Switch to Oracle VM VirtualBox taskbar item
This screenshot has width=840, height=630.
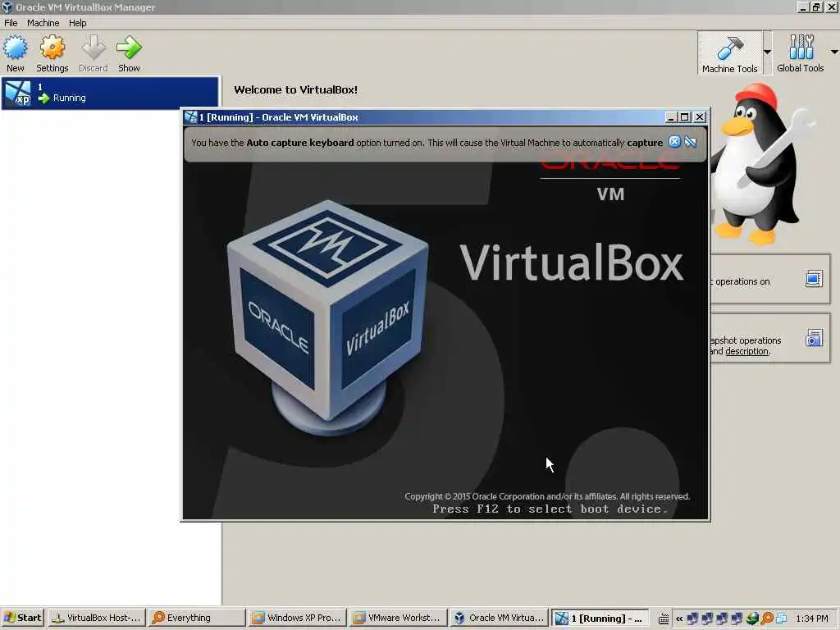(x=498, y=618)
